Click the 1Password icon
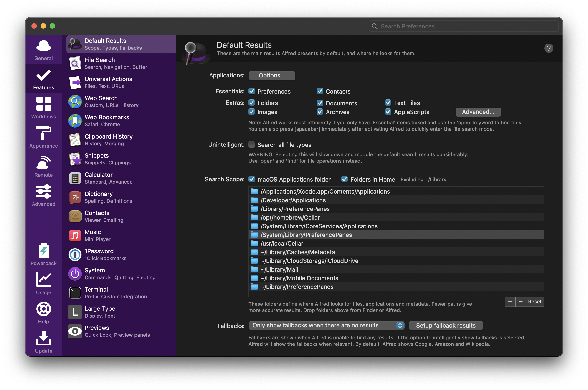This screenshot has height=390, width=588. 75,255
